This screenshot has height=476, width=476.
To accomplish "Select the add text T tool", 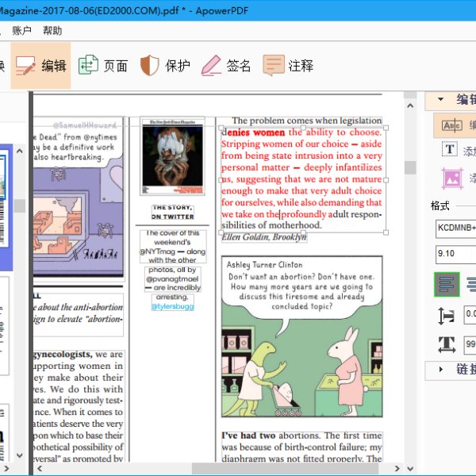I will point(450,149).
